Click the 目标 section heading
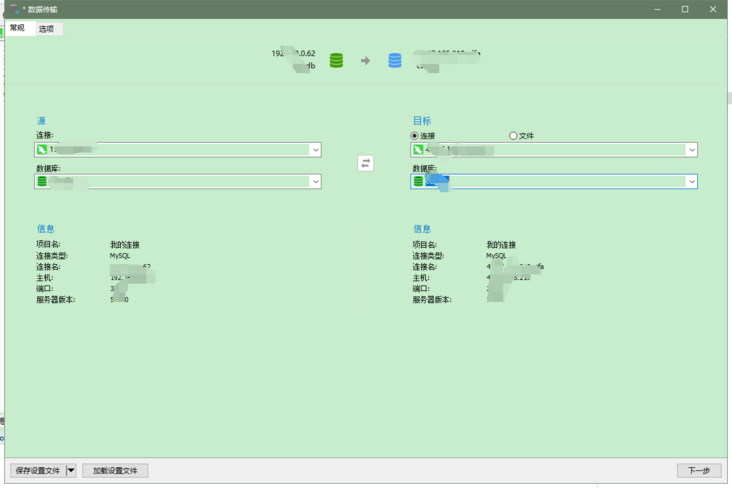The width and height of the screenshot is (732, 488). point(422,121)
